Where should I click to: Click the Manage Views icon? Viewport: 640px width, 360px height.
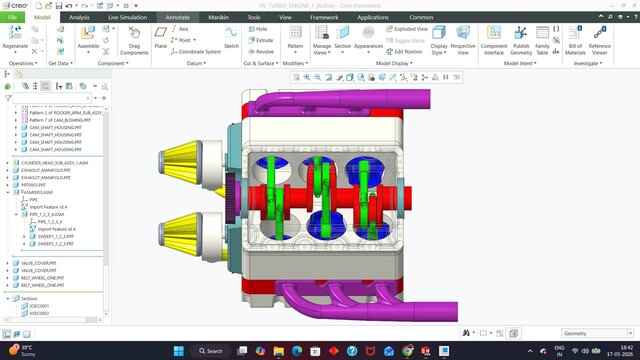click(322, 33)
